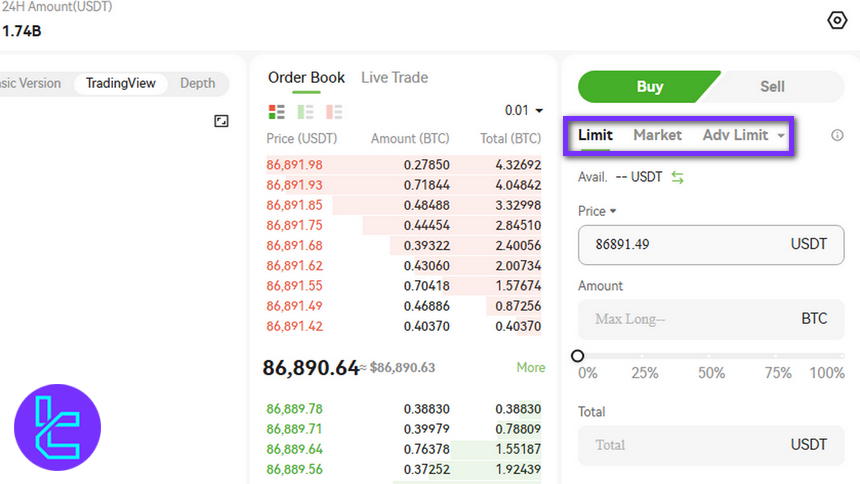Click the More link in order book

pos(531,367)
